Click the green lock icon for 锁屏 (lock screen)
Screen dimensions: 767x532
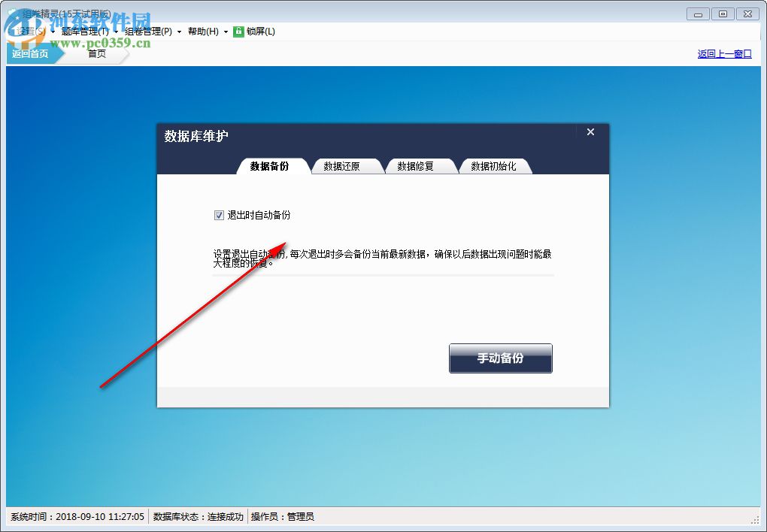pos(238,32)
